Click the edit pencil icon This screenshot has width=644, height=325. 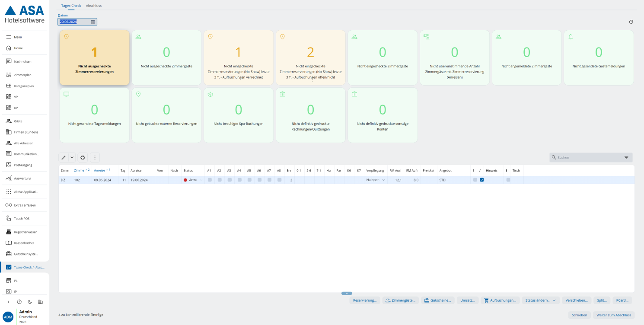click(64, 158)
